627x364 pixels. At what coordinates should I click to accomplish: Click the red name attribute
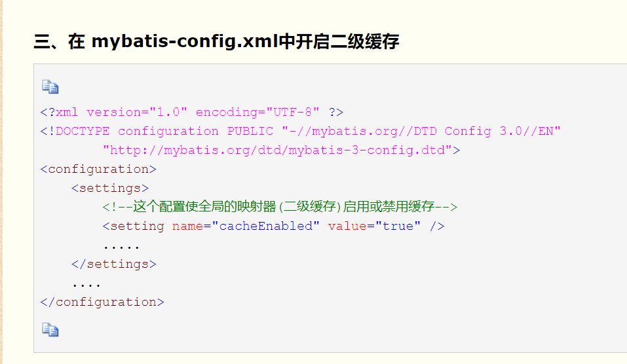(x=187, y=226)
